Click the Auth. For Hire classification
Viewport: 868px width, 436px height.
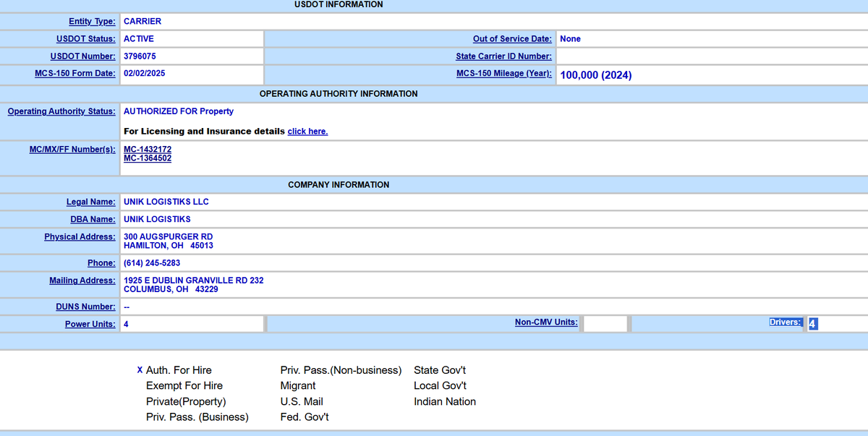pos(179,370)
